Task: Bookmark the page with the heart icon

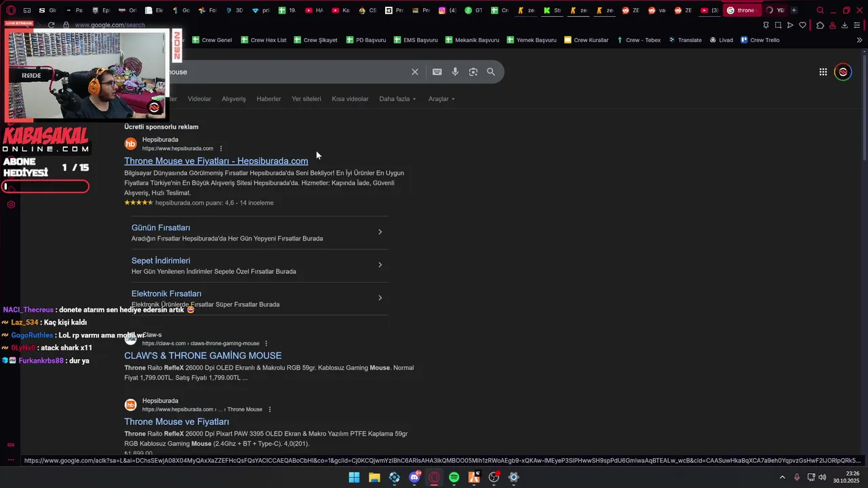Action: (x=803, y=25)
